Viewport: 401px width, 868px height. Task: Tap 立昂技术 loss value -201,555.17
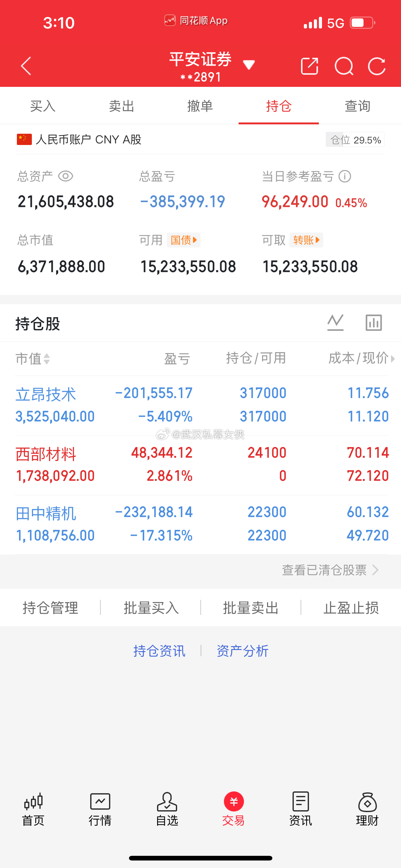[x=154, y=393]
